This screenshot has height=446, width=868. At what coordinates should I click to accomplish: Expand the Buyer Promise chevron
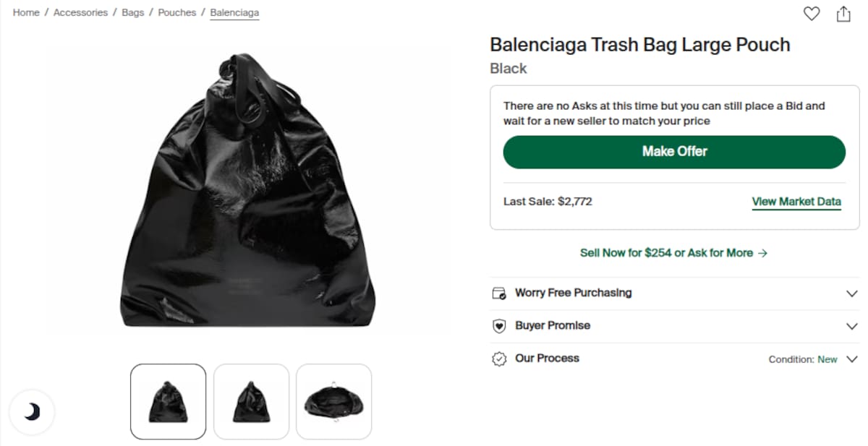(x=851, y=326)
